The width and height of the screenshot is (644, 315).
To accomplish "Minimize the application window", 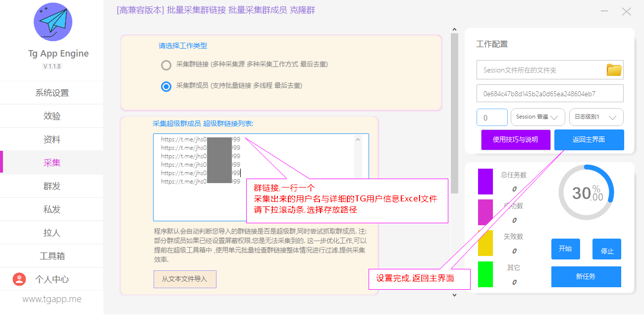I will (605, 11).
